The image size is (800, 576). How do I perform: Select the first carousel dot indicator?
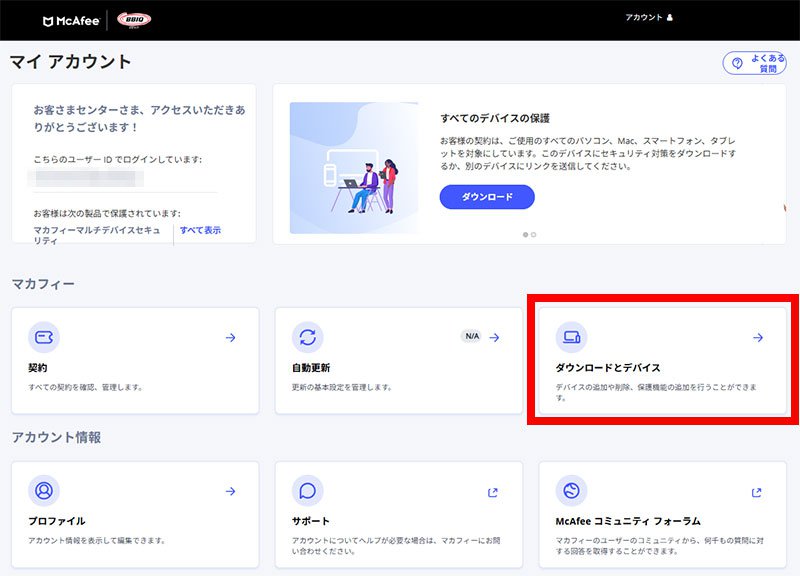tap(526, 235)
